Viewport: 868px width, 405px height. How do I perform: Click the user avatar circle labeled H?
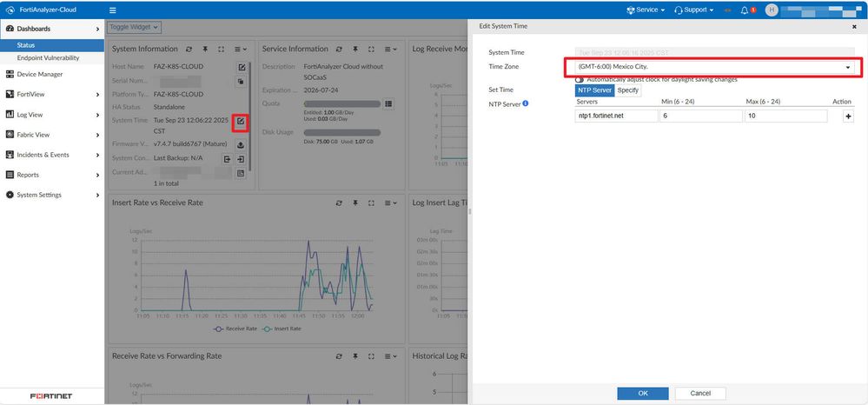[772, 10]
